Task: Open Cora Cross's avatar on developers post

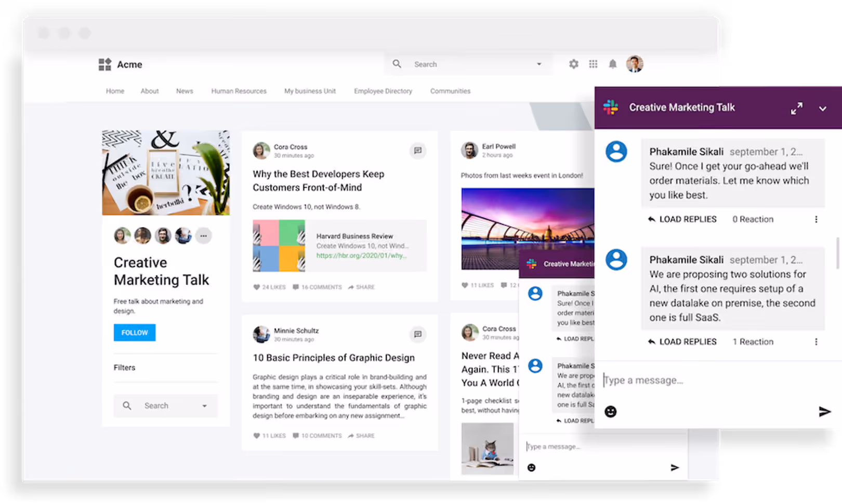Action: [x=261, y=151]
